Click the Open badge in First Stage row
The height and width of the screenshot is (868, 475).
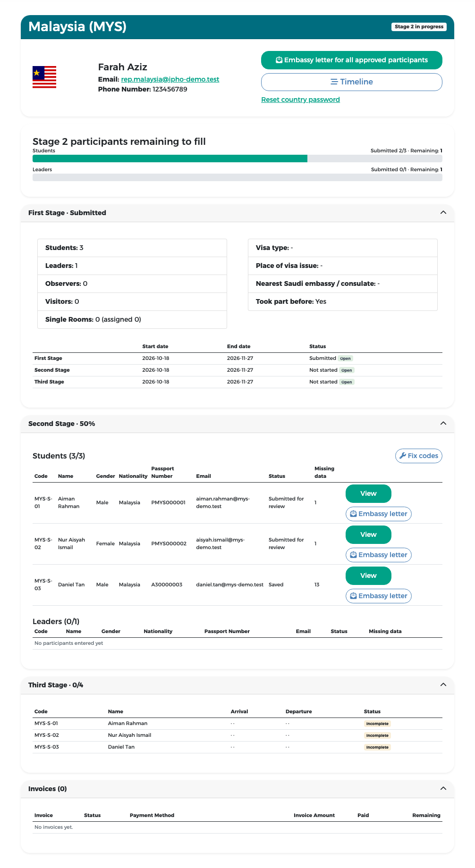(346, 359)
